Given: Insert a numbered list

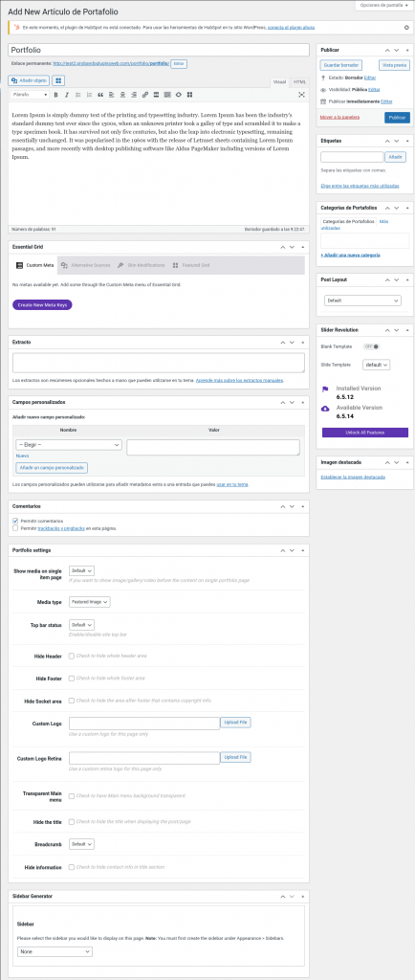Looking at the screenshot, I should (x=89, y=95).
